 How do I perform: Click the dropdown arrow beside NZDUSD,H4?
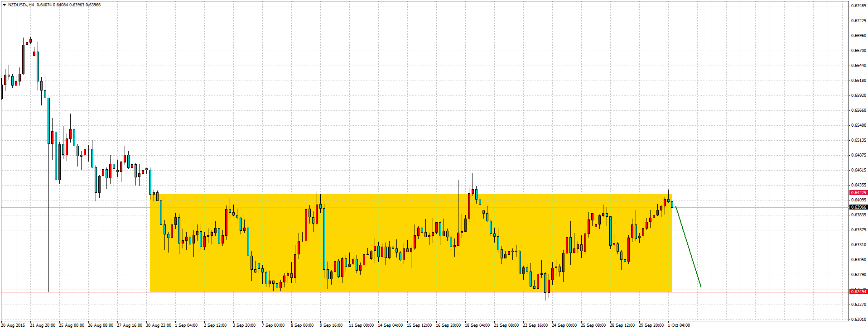(4, 5)
